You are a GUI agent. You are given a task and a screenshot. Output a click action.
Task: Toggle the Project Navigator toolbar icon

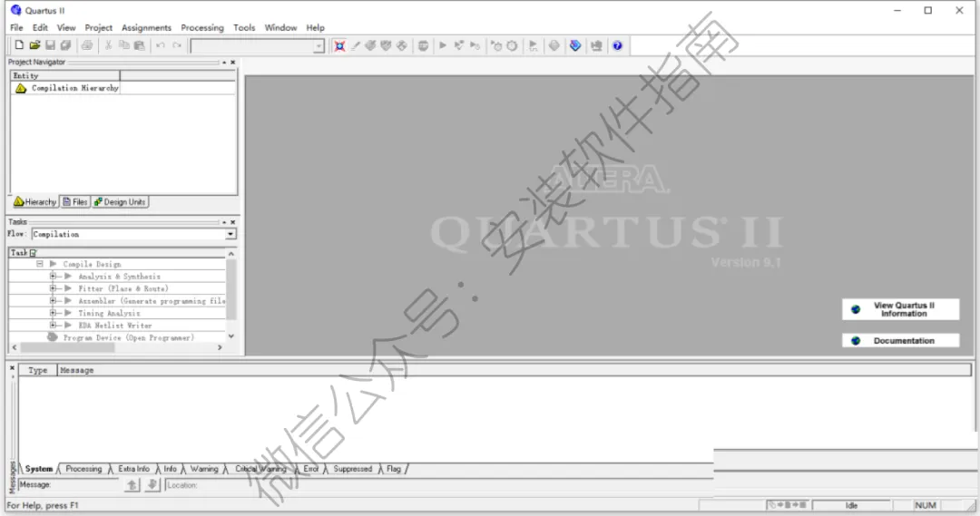339,45
